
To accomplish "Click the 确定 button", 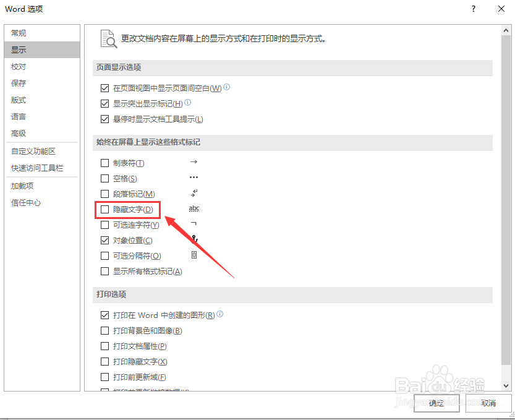I will click(436, 403).
